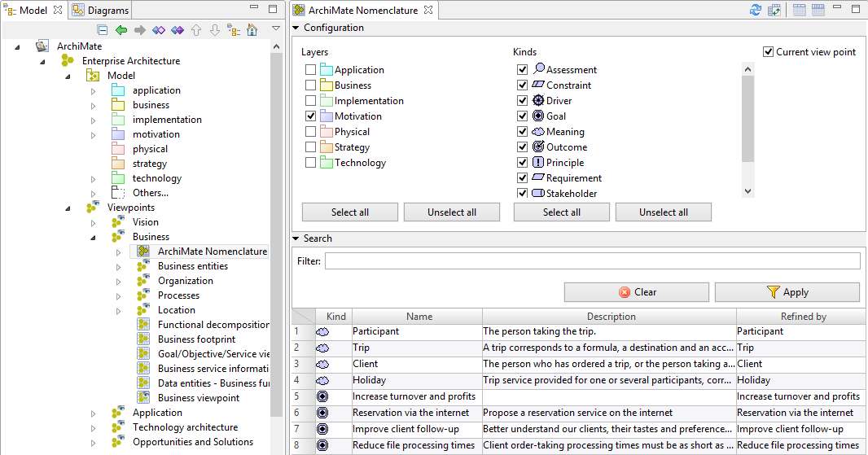Click the cyan application folder icon in tree
This screenshot has height=455, width=868.
118,90
